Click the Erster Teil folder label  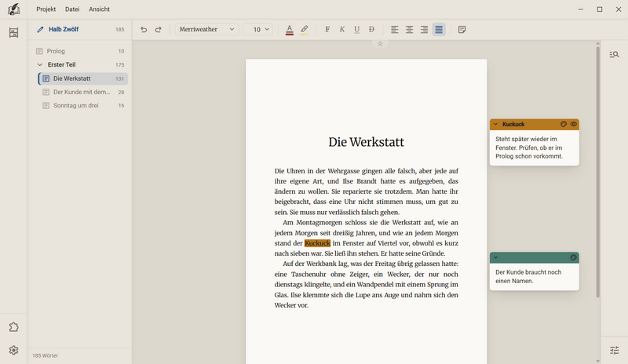click(x=62, y=64)
